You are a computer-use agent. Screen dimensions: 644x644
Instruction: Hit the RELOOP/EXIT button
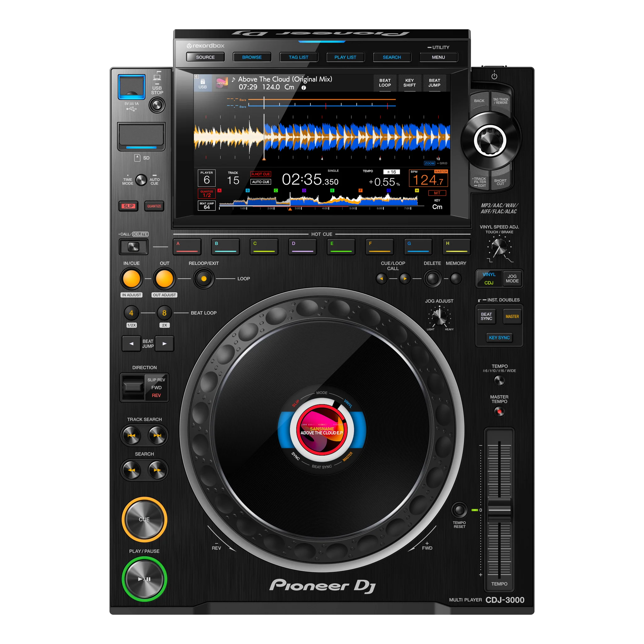204,279
